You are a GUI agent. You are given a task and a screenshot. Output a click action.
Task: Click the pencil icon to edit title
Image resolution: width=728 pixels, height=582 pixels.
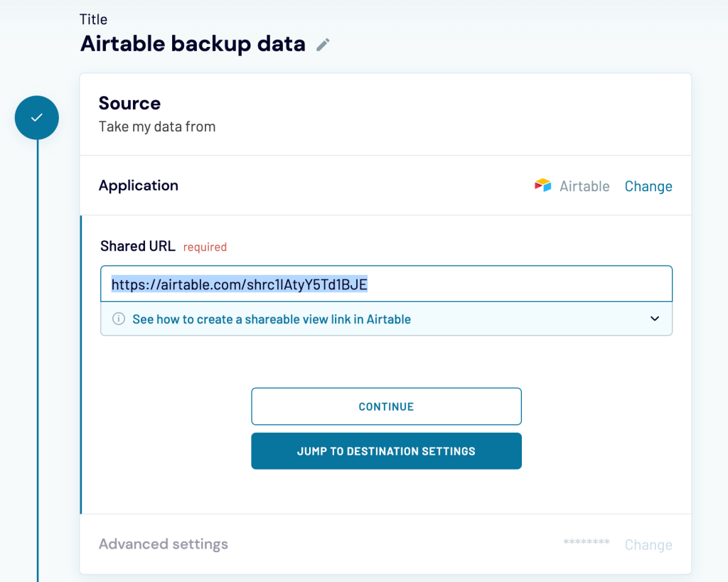pos(323,45)
